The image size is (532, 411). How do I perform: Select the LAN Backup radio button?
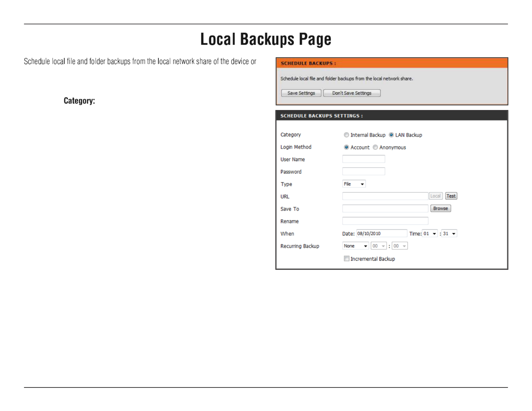pos(391,135)
